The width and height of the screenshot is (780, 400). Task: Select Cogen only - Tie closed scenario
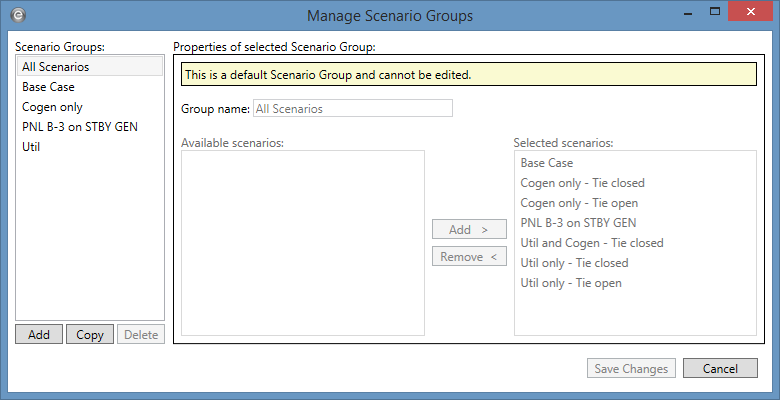[582, 183]
